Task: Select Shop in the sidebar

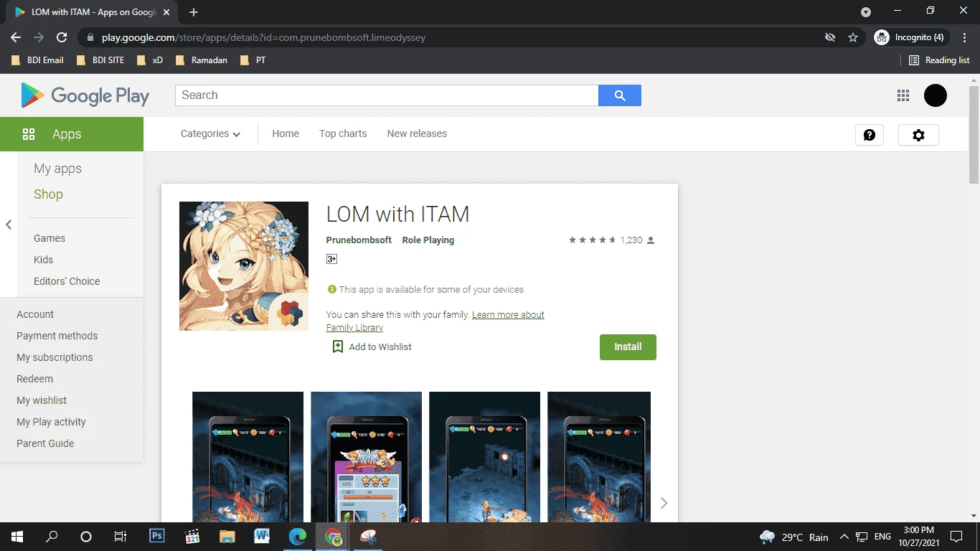Action: pos(48,194)
